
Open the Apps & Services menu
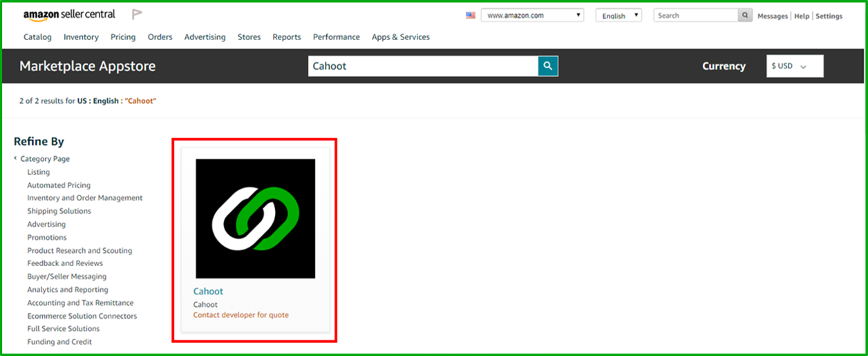(401, 37)
